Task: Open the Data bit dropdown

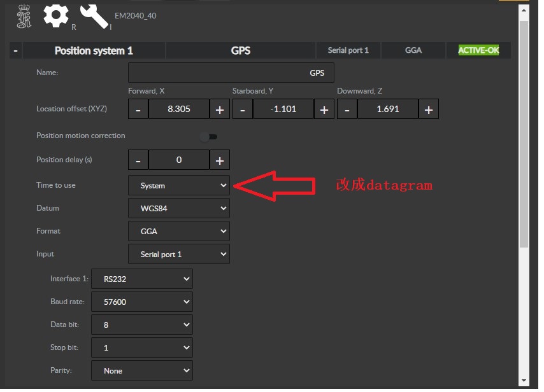Action: (x=142, y=325)
